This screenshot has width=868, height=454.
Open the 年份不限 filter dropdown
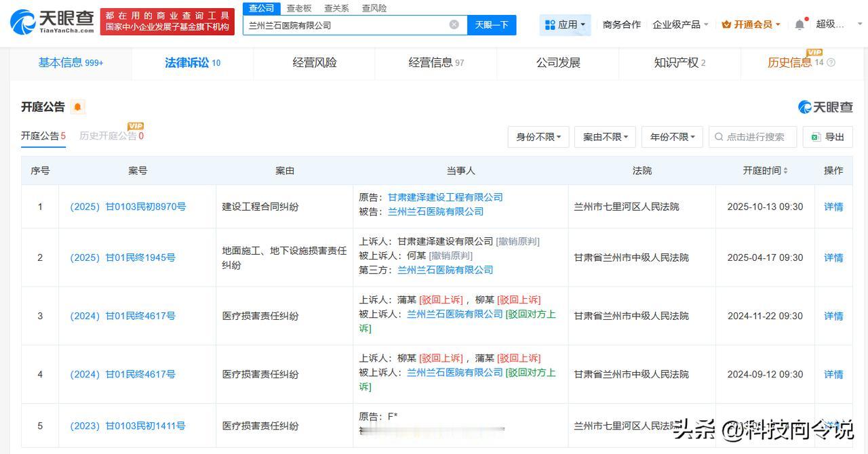[x=672, y=137]
